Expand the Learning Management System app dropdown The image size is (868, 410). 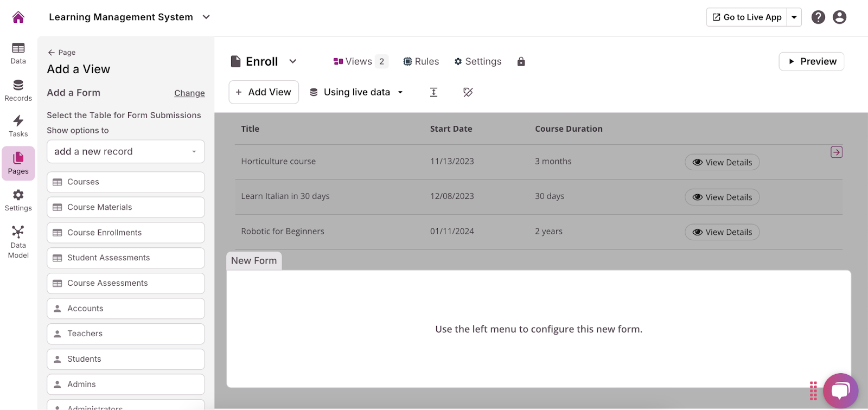(x=206, y=17)
